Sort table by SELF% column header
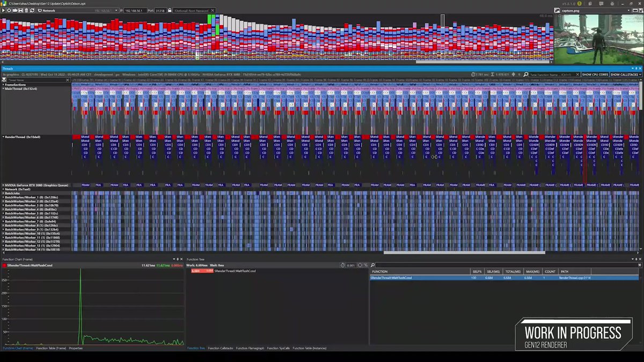 tap(477, 271)
